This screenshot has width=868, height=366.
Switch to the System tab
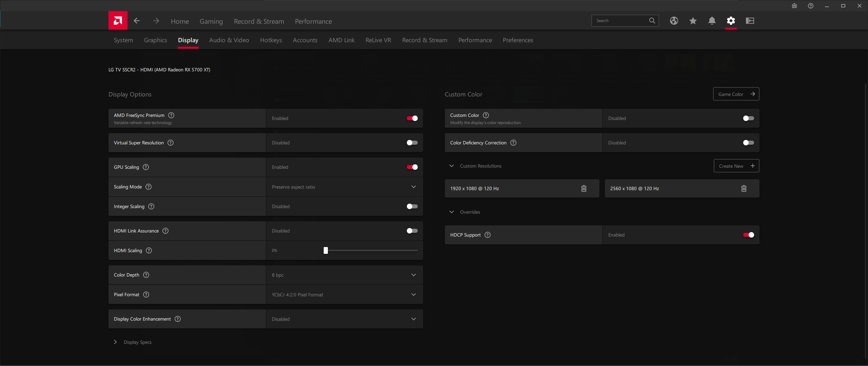click(123, 40)
